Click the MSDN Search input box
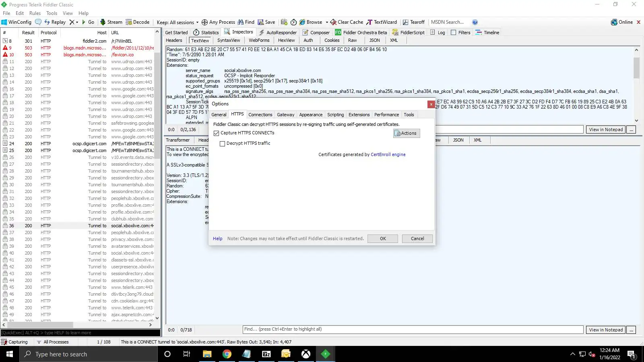 click(x=449, y=22)
